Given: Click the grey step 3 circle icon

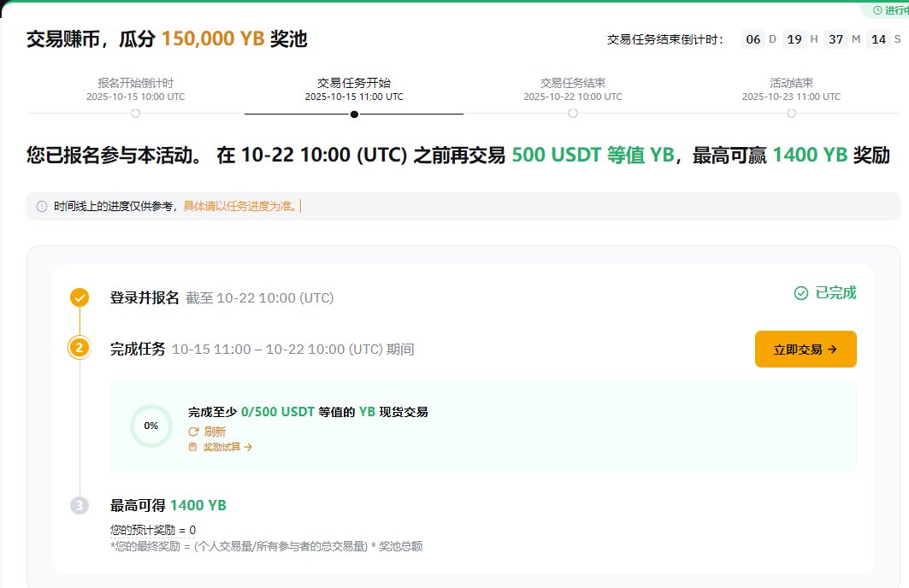Looking at the screenshot, I should (x=80, y=505).
